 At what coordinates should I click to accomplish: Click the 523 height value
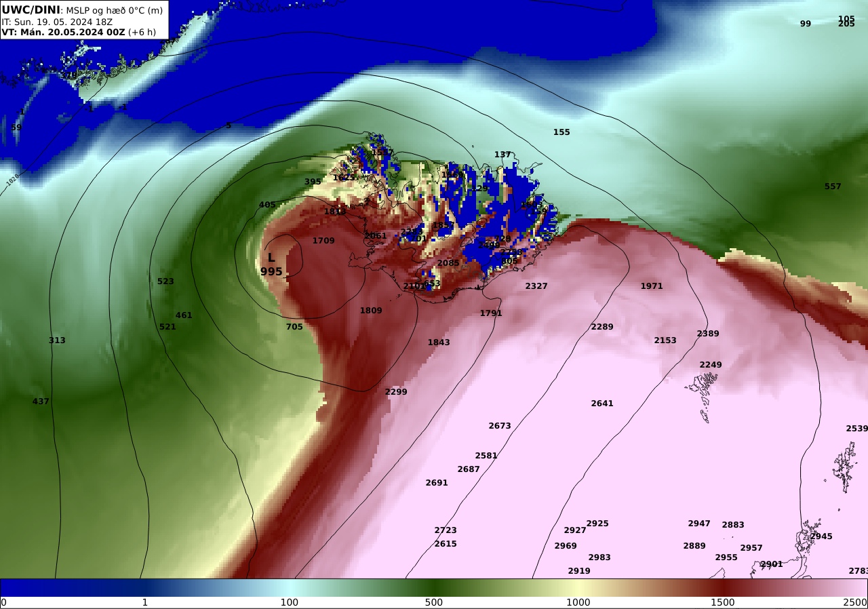165,281
